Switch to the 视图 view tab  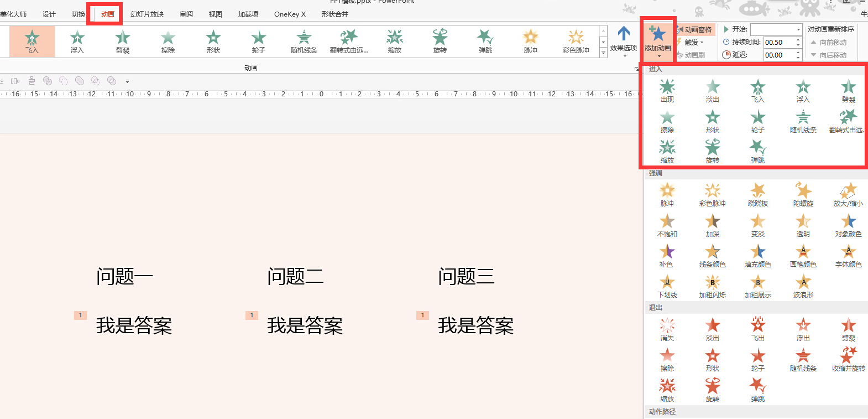pyautogui.click(x=216, y=14)
